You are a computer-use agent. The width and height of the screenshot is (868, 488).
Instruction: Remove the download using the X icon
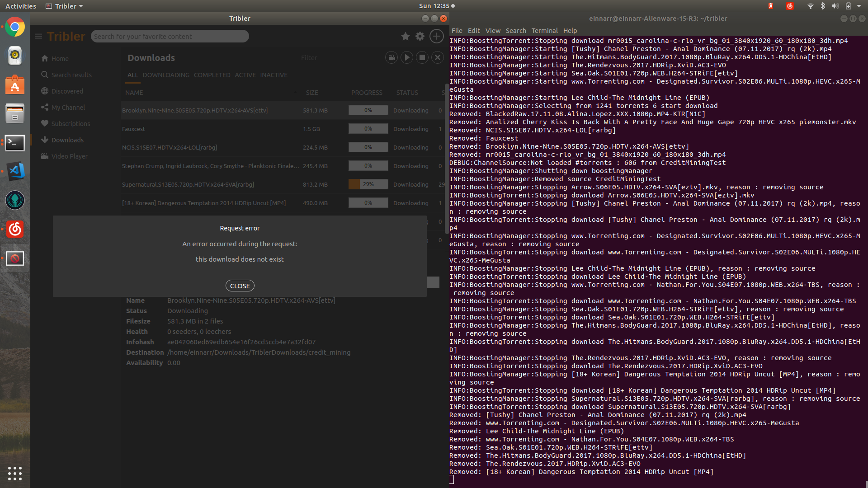click(x=437, y=57)
